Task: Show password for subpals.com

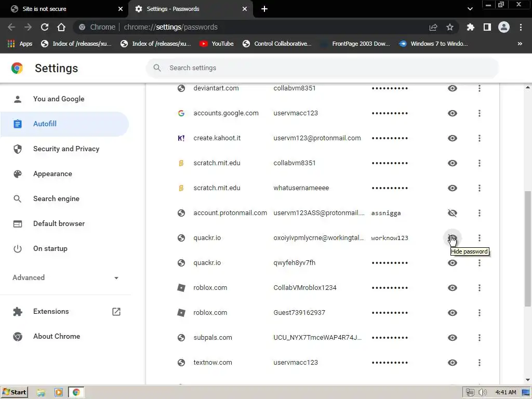Action: pyautogui.click(x=453, y=338)
